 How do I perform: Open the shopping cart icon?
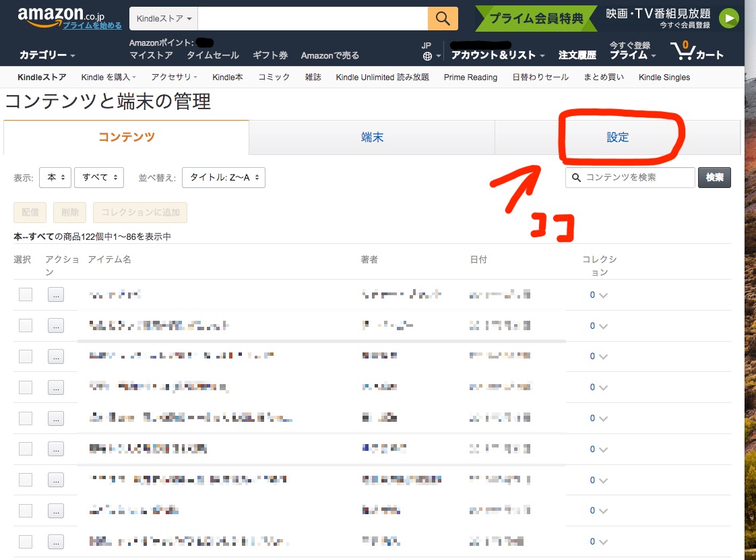coord(697,51)
